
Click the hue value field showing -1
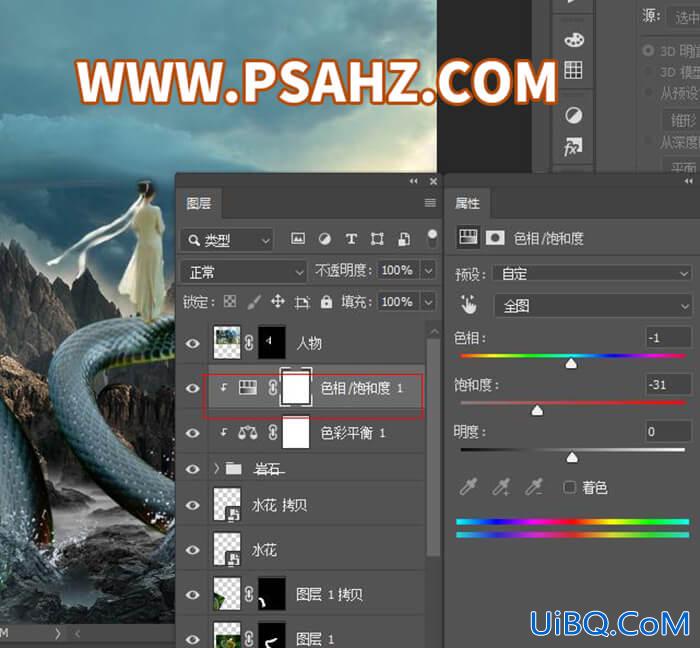tap(668, 338)
